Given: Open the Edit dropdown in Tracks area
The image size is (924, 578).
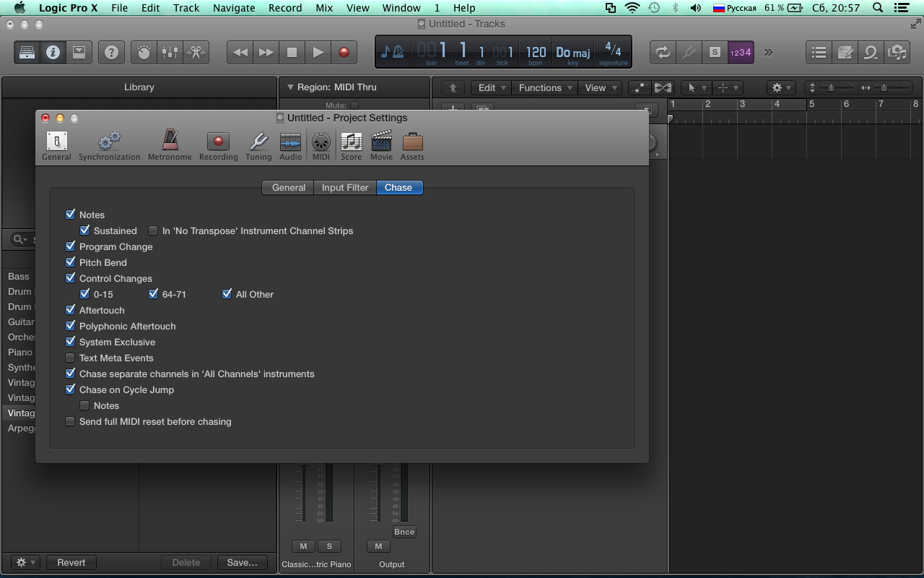Looking at the screenshot, I should pyautogui.click(x=492, y=87).
